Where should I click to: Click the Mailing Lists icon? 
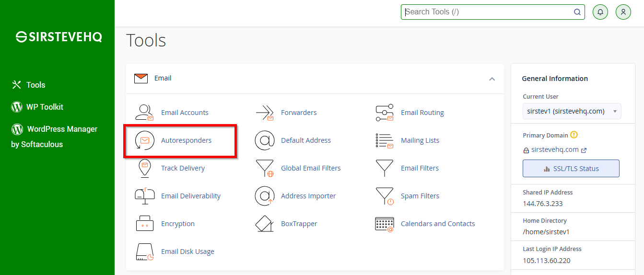[x=384, y=140]
